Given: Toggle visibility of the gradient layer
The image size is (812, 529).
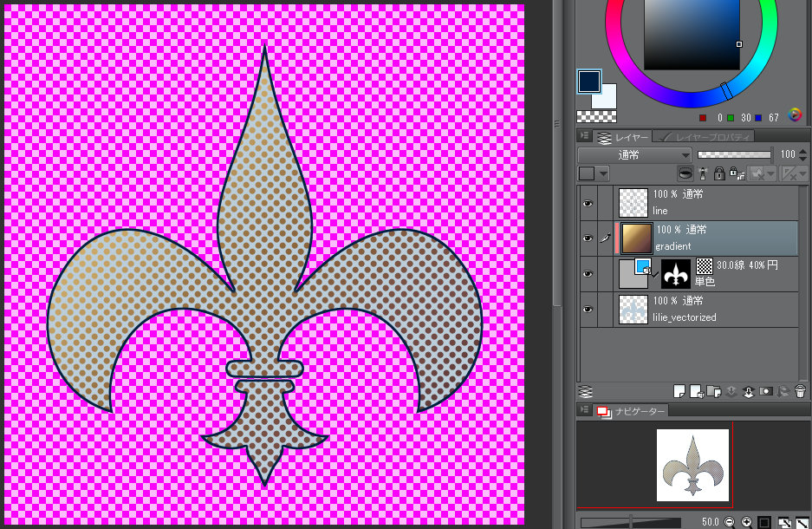Looking at the screenshot, I should [x=588, y=238].
